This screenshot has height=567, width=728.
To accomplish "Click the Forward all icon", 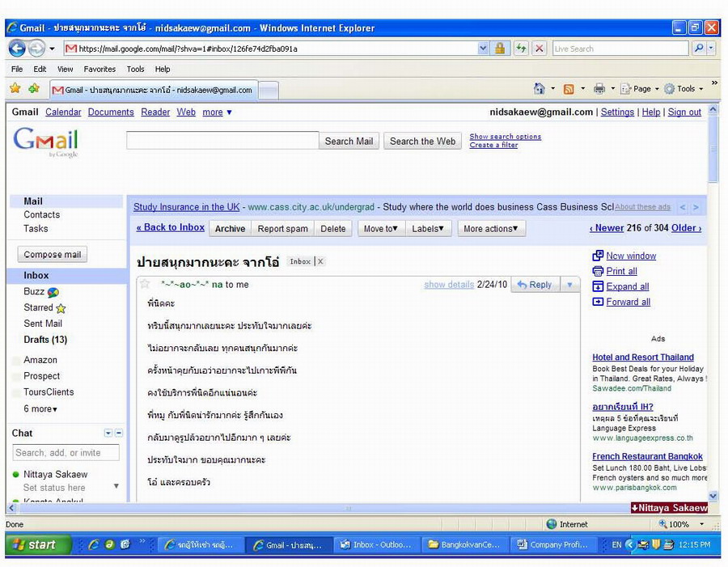I will click(x=598, y=302).
